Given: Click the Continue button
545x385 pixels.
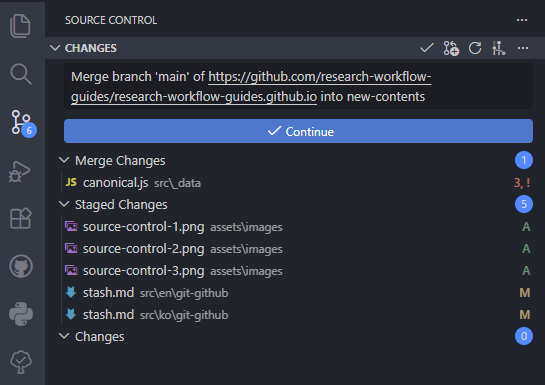Looking at the screenshot, I should tap(298, 131).
